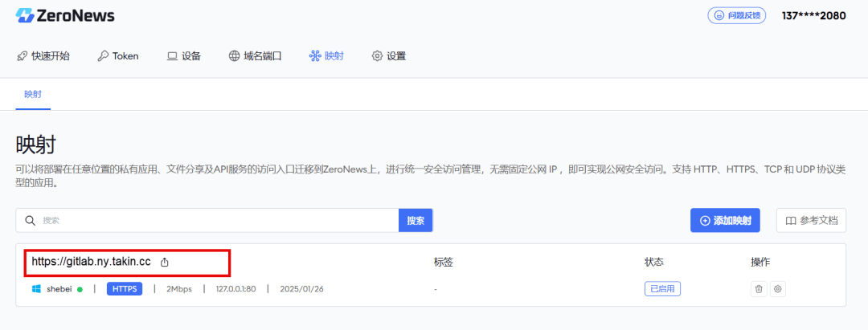Click the blue 搜索 button
The width and height of the screenshot is (868, 330).
tap(416, 221)
